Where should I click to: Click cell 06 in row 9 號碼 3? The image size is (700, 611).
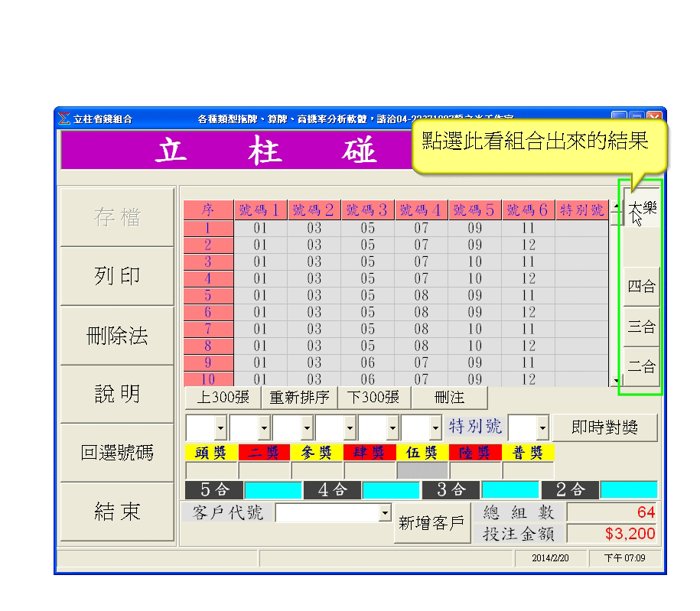368,362
